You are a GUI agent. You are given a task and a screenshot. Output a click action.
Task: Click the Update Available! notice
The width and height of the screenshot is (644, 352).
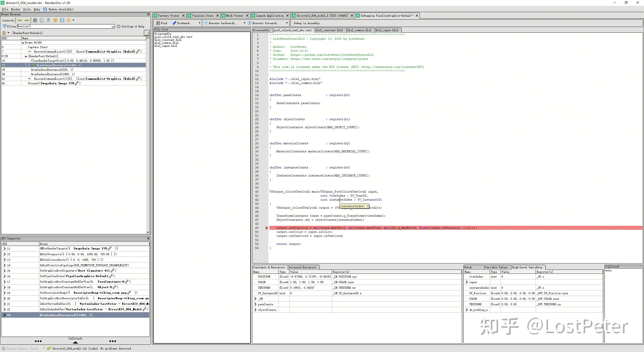pyautogui.click(x=61, y=9)
